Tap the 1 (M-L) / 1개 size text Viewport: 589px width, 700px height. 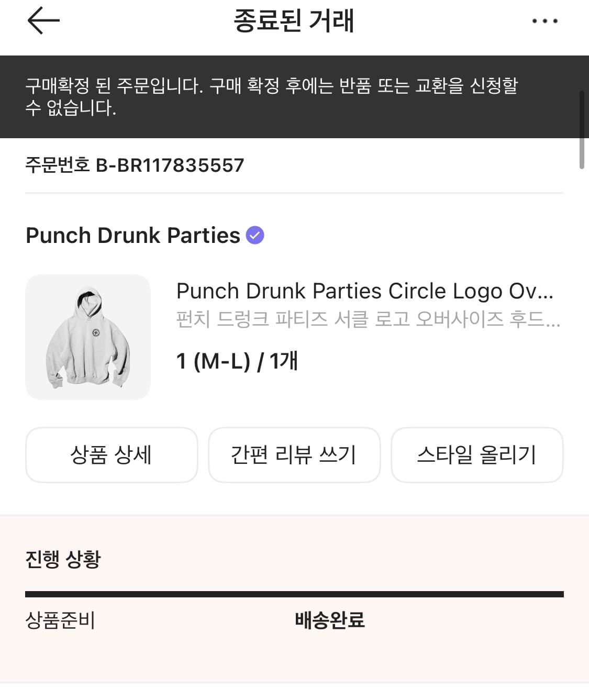pyautogui.click(x=237, y=361)
